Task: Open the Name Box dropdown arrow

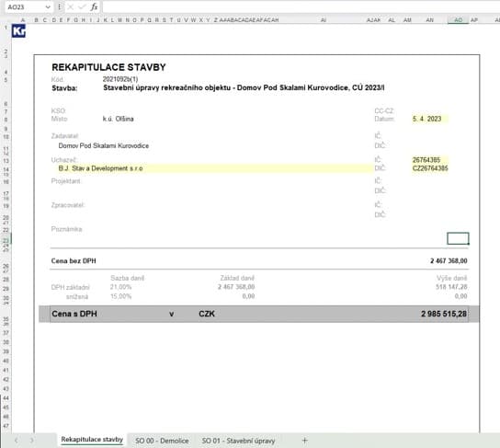Action: [x=48, y=6]
